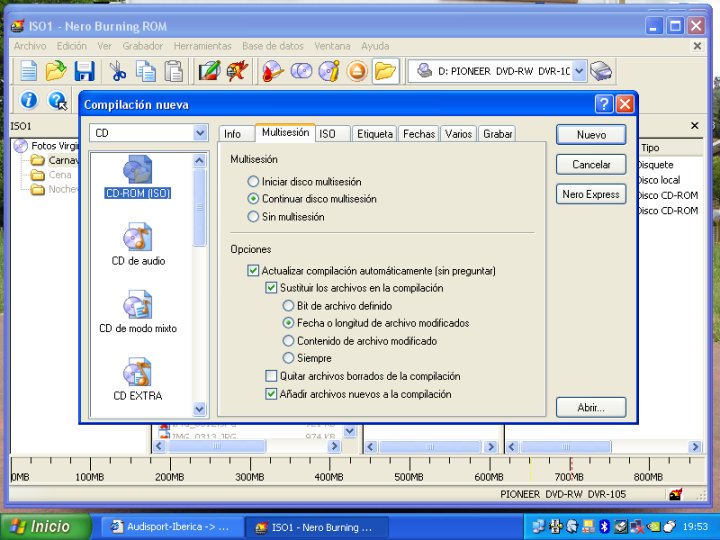720x540 pixels.
Task: Enable Quitar archivos borrados de la compilación
Action: coord(271,376)
